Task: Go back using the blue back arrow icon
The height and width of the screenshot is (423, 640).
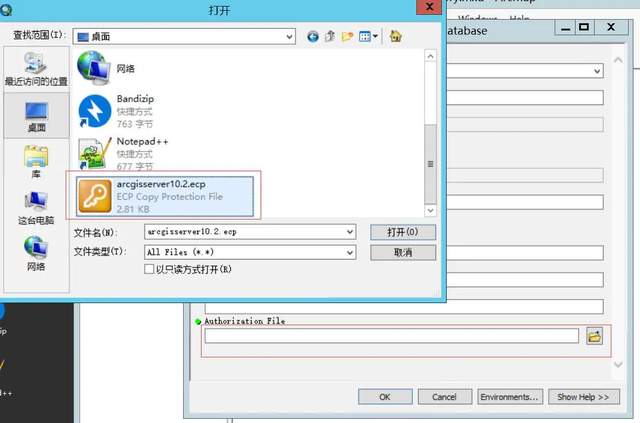Action: click(x=313, y=37)
